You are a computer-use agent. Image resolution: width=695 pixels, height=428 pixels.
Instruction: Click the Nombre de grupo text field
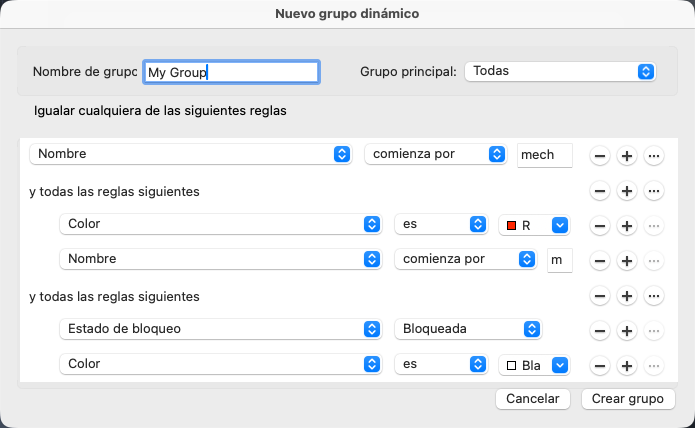[x=231, y=72]
